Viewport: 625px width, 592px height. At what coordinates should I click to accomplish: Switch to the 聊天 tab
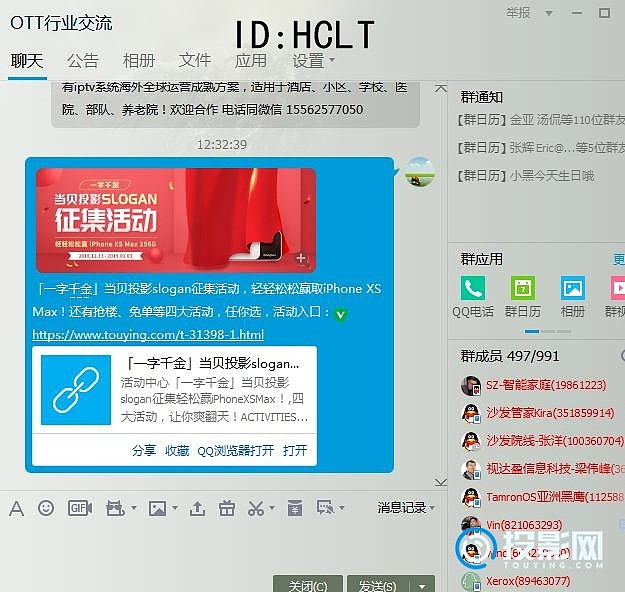point(27,61)
